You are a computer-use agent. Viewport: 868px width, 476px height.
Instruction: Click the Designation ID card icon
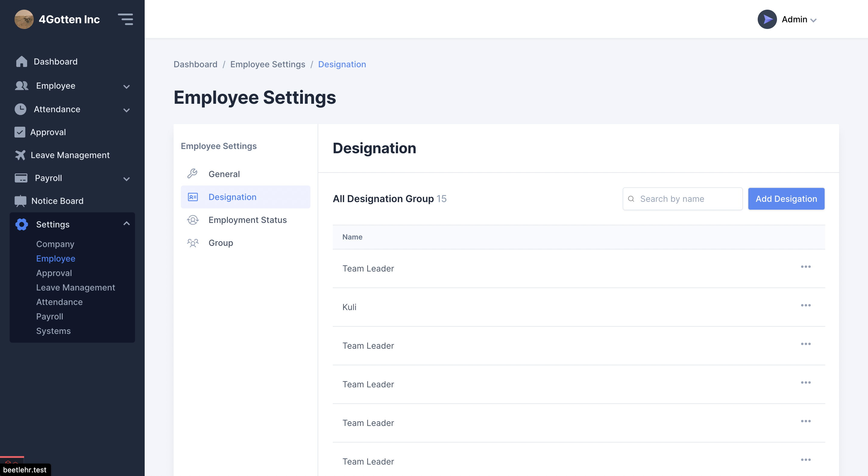pos(193,197)
